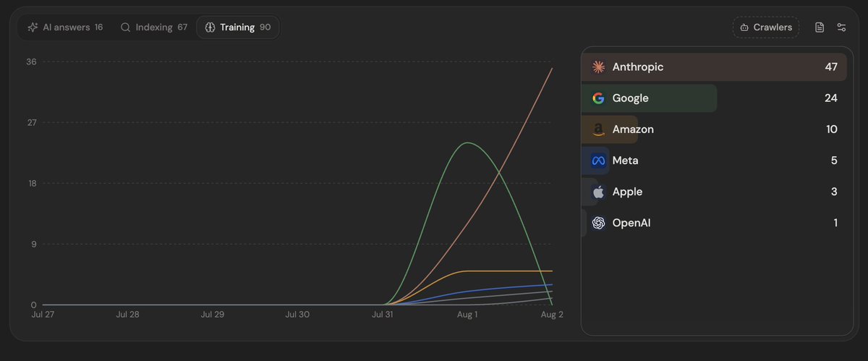Click the y-axis value 27
The width and height of the screenshot is (868, 361).
tap(31, 123)
